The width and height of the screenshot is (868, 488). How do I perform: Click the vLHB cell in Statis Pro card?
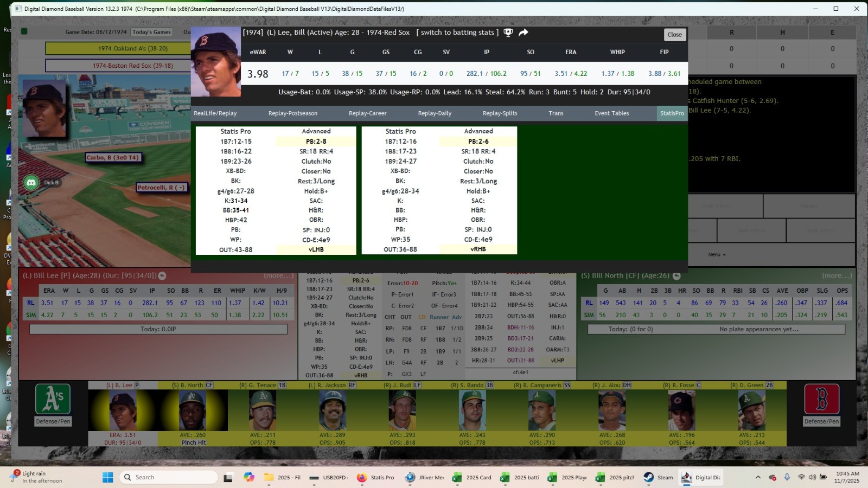(x=316, y=249)
